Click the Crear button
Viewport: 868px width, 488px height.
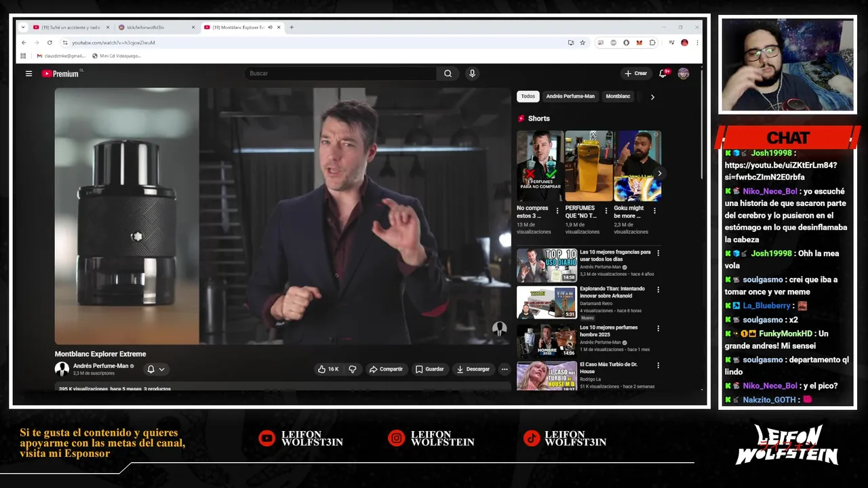tap(636, 73)
